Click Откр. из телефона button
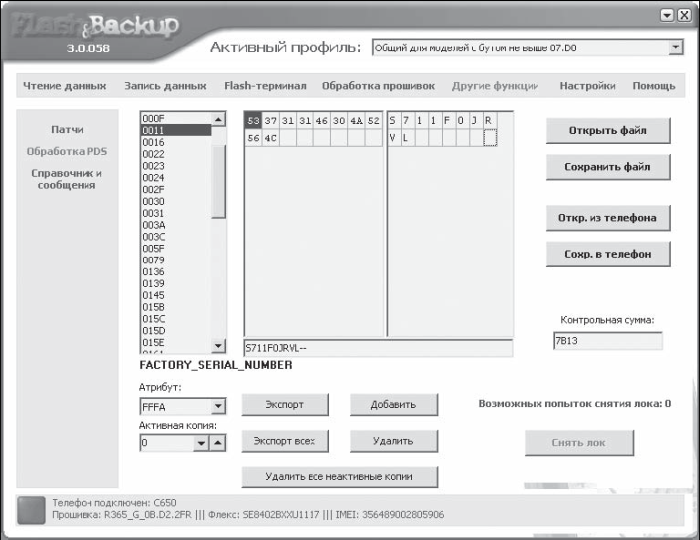 608,218
